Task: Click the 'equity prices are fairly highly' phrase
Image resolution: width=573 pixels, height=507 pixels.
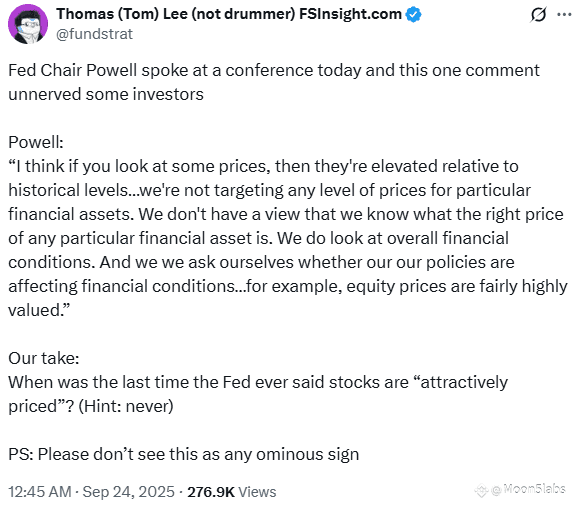Action: (457, 286)
